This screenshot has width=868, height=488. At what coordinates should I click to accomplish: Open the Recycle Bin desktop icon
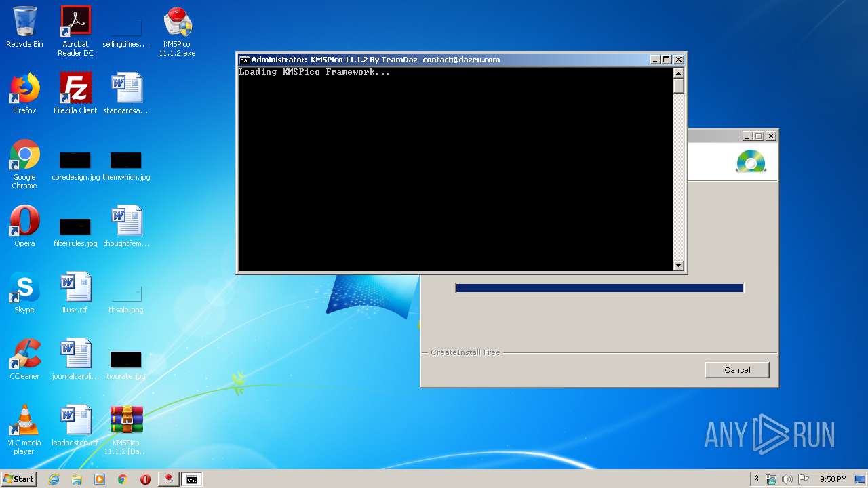pos(24,28)
